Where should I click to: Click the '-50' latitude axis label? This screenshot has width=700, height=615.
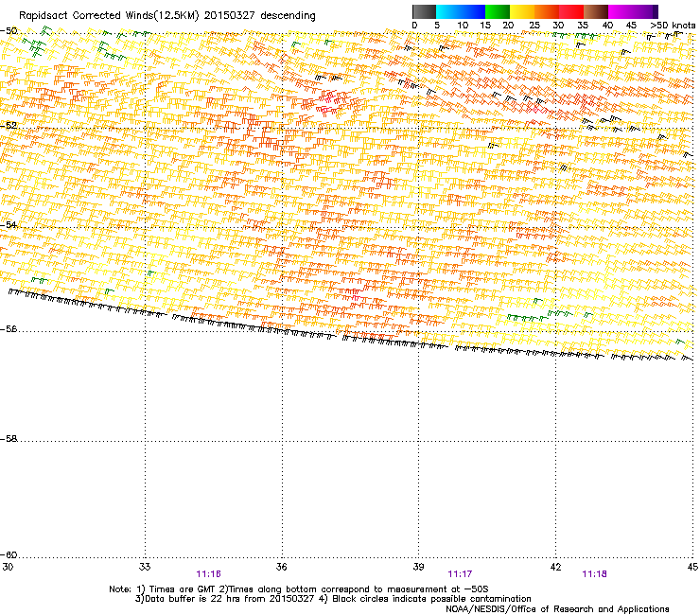coord(9,31)
